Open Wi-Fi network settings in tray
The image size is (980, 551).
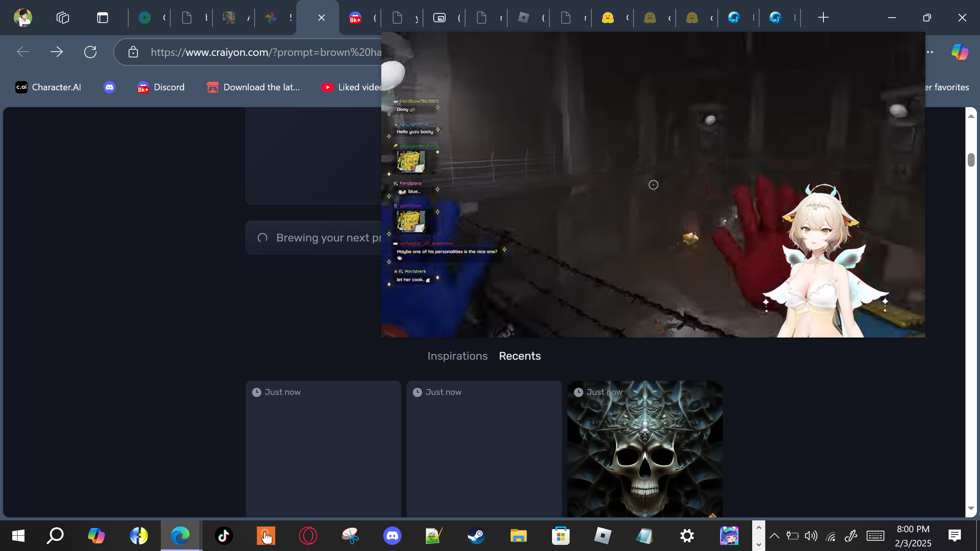point(831,536)
